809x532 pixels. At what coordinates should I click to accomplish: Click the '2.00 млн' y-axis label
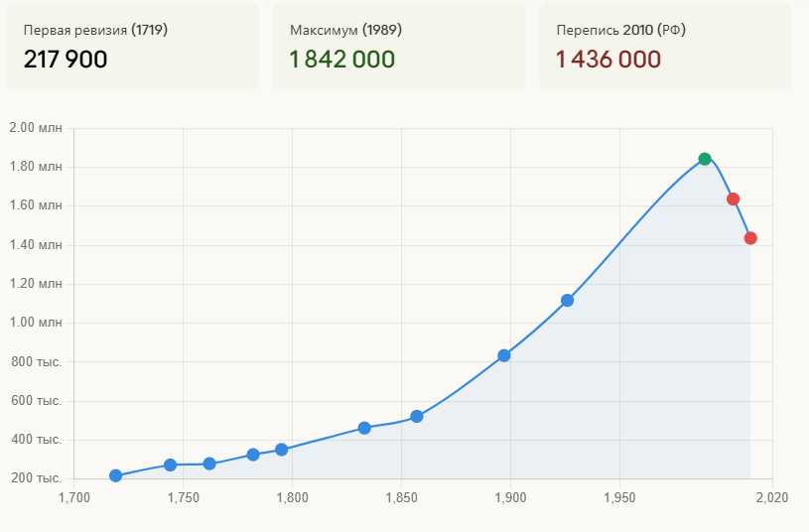coord(36,128)
